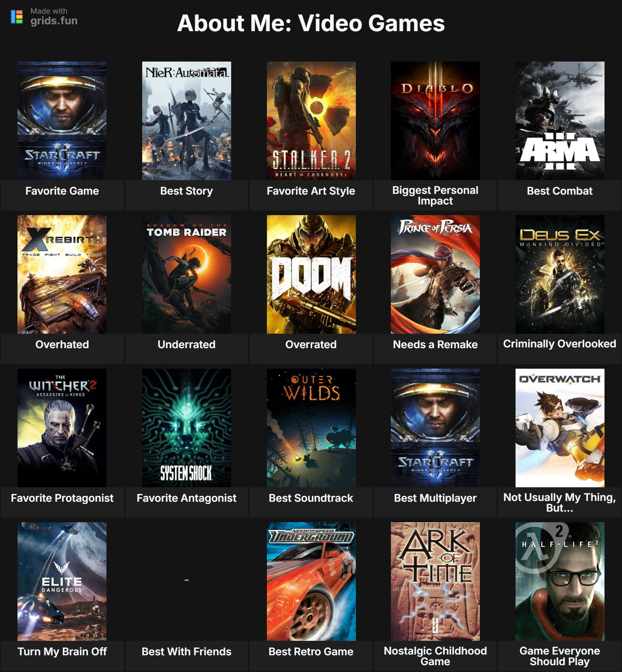The width and height of the screenshot is (622, 672).
Task: Click the grids.fun colored logo icon
Action: 17,17
